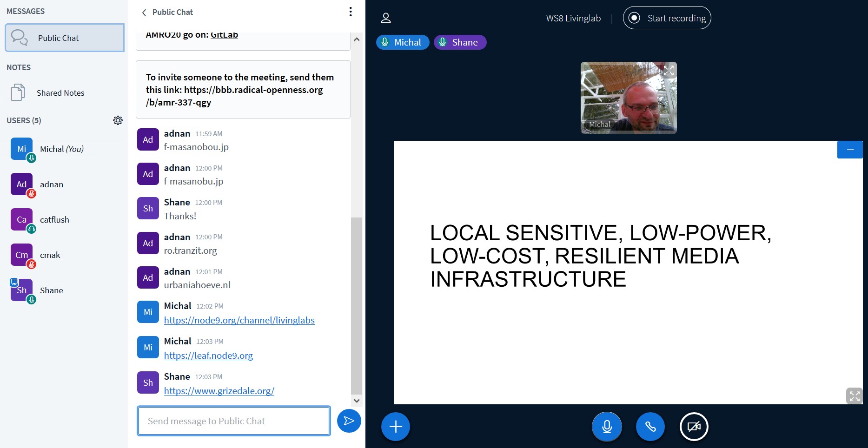This screenshot has width=868, height=448.
Task: Open the chat options three-dot menu
Action: (351, 12)
